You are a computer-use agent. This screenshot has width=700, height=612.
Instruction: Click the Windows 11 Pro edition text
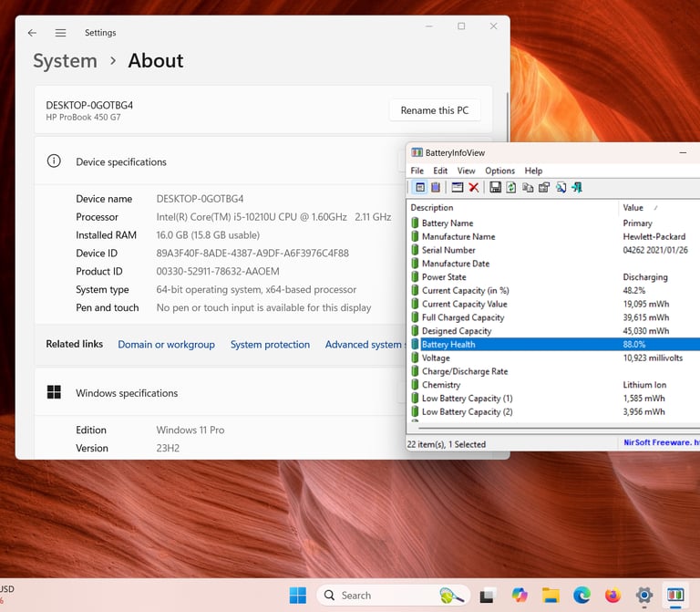(190, 430)
